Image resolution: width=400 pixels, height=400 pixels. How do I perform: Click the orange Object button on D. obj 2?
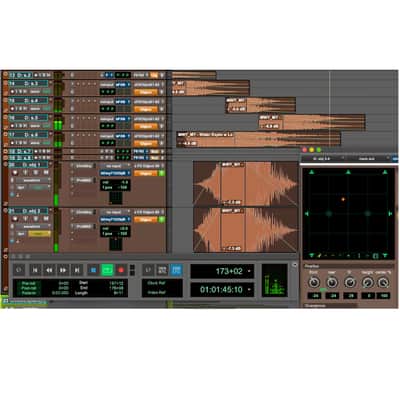pos(146,220)
